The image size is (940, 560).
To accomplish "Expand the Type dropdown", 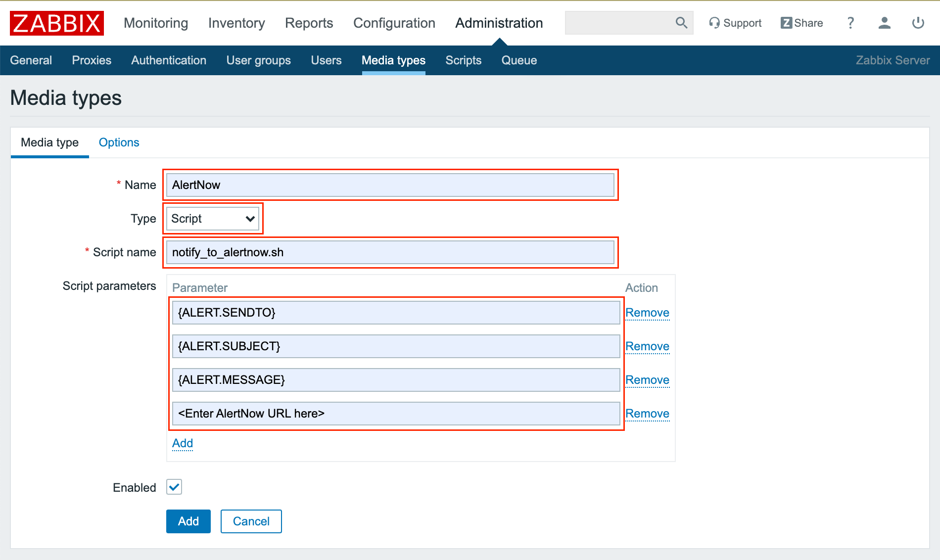I will pos(213,219).
